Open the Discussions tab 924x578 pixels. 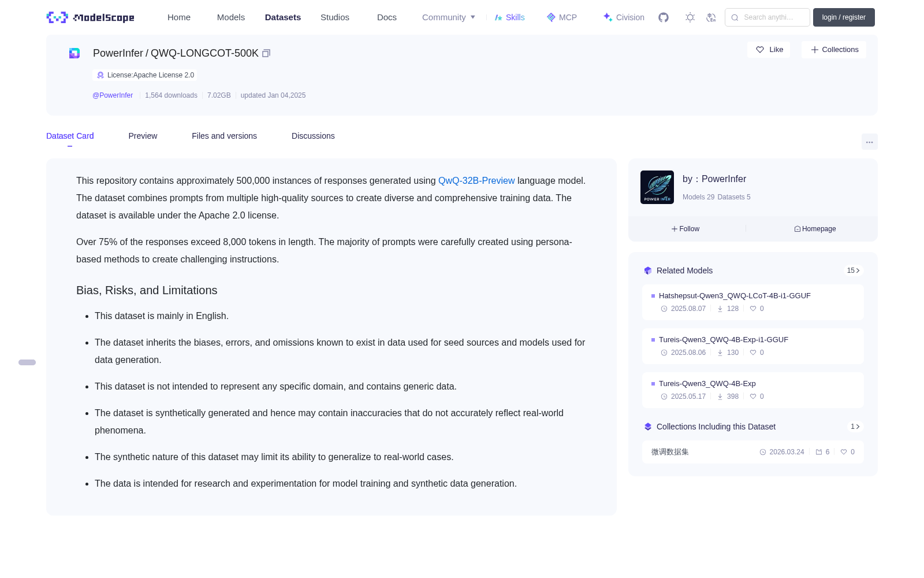point(313,136)
